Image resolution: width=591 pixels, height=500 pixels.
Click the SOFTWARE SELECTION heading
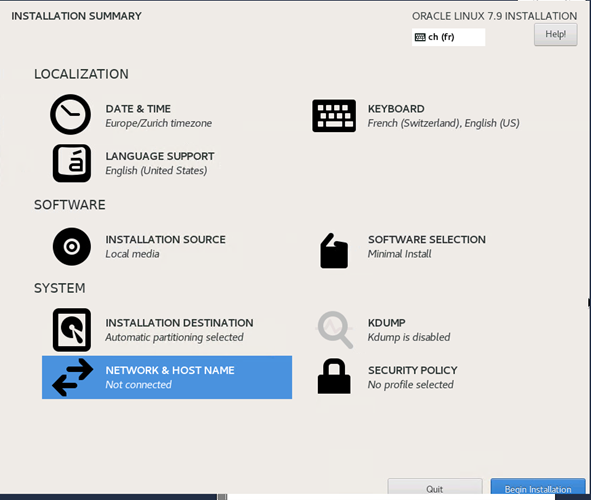point(427,239)
